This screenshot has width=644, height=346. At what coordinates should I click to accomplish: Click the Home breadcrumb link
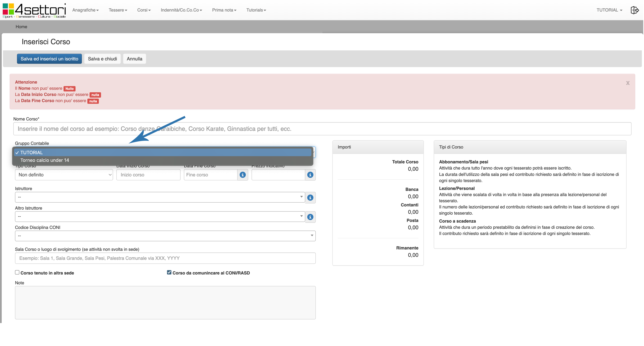coord(21,27)
